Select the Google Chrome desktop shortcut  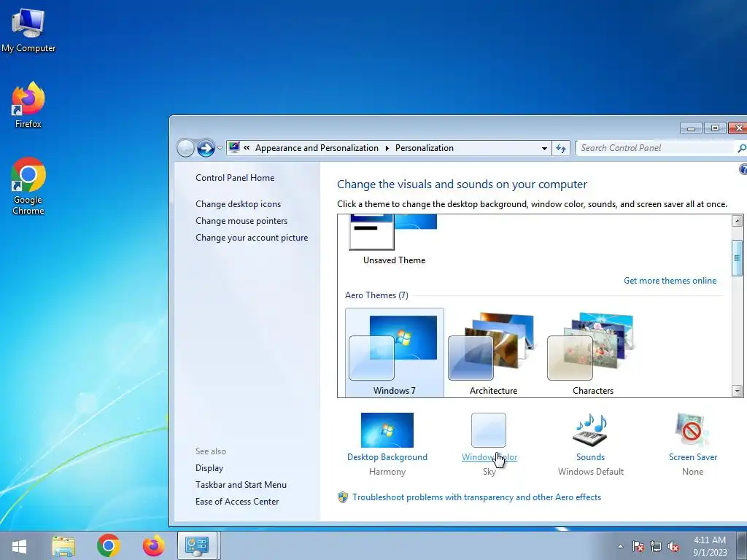28,186
